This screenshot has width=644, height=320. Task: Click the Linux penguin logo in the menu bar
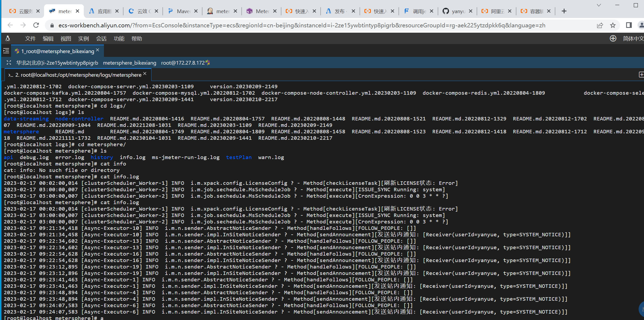[8, 38]
